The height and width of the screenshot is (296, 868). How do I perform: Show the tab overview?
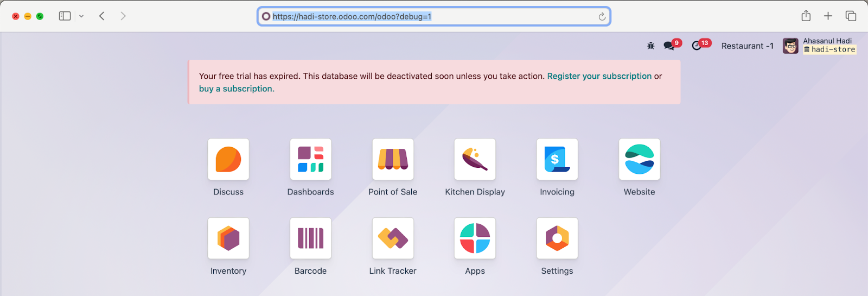pos(851,16)
